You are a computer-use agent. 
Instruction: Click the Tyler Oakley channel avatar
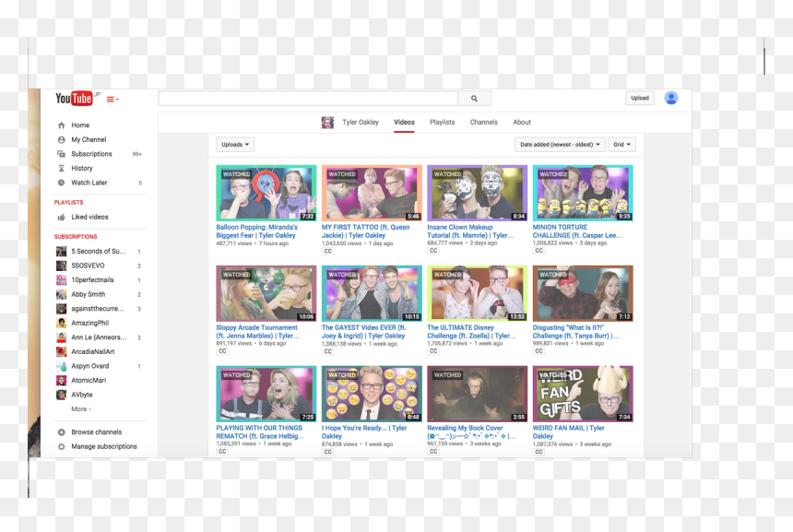327,123
